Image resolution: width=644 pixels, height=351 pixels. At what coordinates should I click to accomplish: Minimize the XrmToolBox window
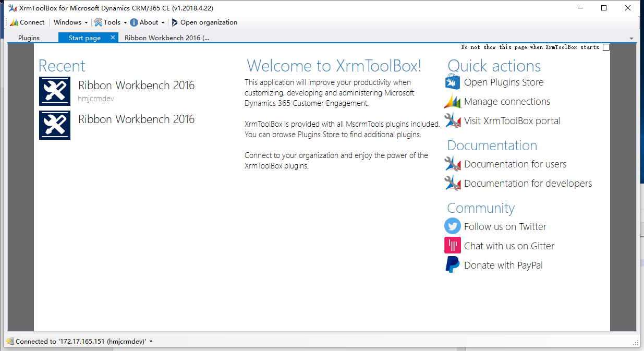580,8
